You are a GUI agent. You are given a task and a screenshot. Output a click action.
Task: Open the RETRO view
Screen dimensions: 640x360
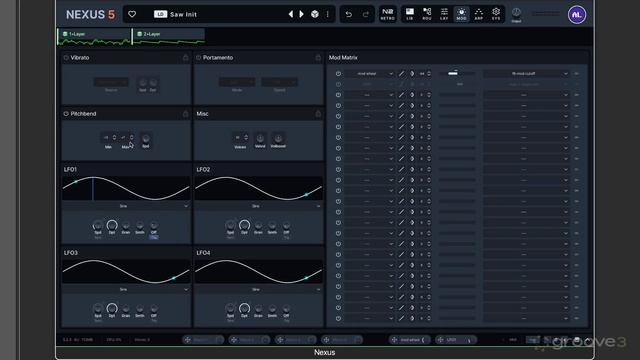387,14
